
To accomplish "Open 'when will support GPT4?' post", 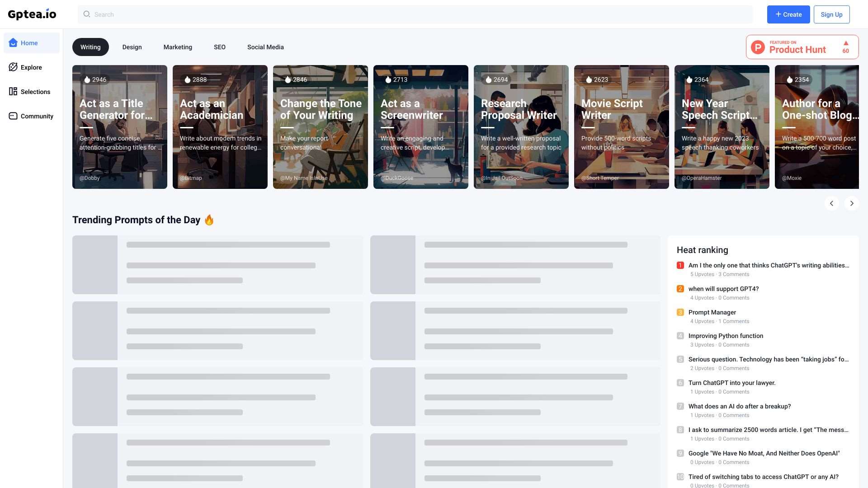I will tap(723, 289).
